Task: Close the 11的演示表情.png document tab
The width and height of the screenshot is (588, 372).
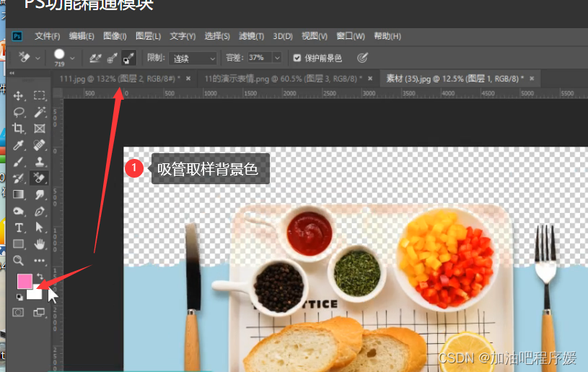Action: click(370, 79)
